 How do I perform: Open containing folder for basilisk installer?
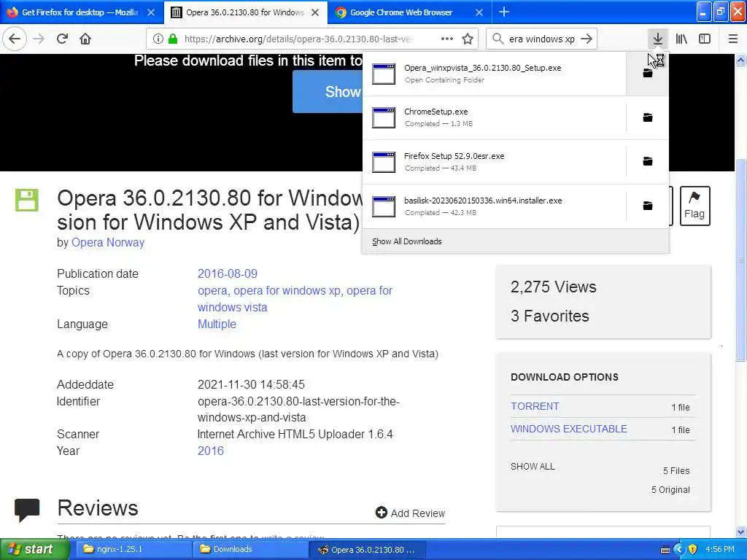point(648,206)
